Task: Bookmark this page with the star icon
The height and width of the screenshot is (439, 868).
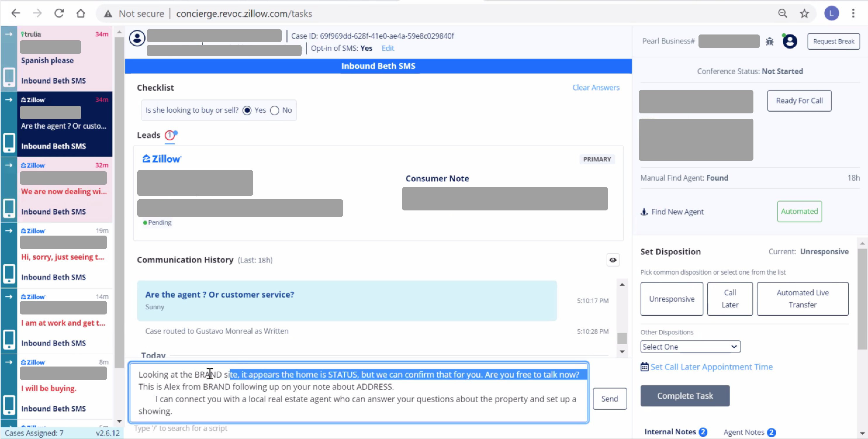Action: (804, 13)
